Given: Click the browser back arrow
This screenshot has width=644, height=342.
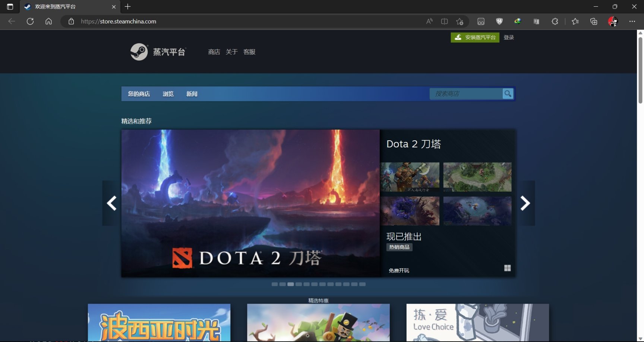Looking at the screenshot, I should click(x=12, y=21).
